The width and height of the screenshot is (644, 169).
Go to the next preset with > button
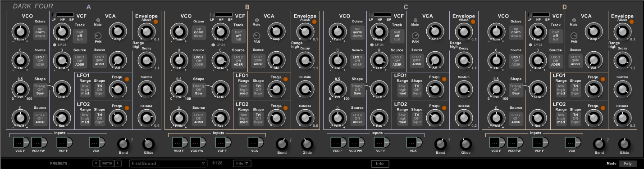pos(118,163)
